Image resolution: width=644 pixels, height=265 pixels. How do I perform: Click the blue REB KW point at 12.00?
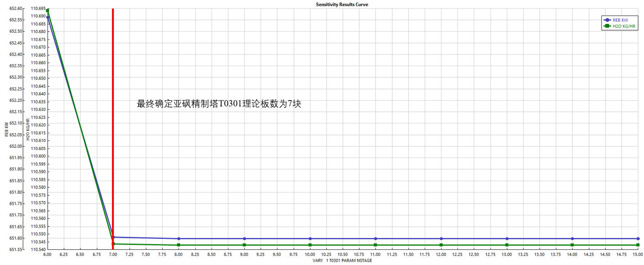(x=441, y=239)
